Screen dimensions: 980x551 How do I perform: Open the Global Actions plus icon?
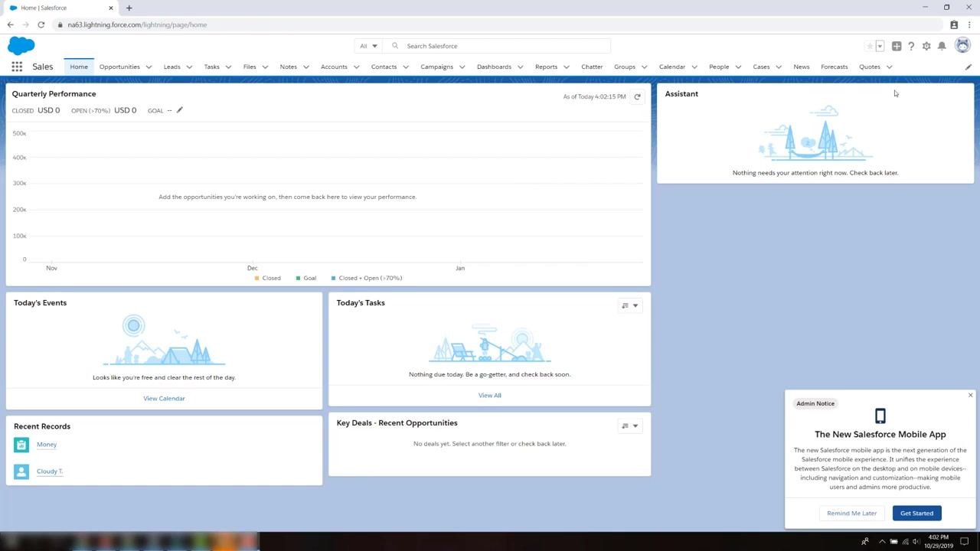(x=897, y=46)
